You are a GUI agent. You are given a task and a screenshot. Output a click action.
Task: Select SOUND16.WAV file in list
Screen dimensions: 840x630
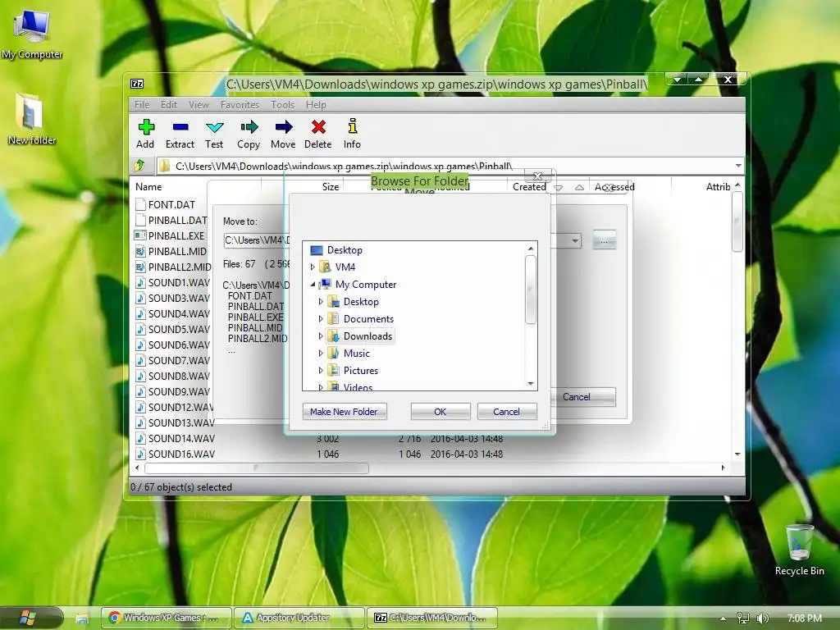(x=181, y=454)
